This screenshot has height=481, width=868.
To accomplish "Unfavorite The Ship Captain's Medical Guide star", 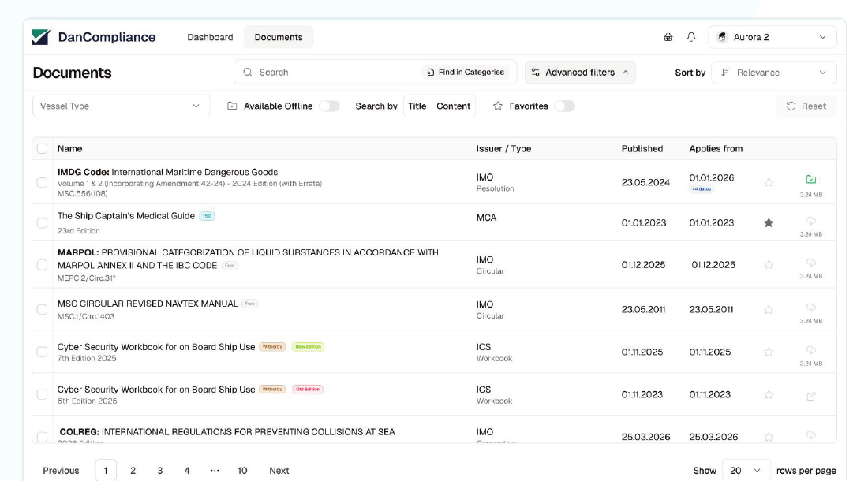I will pos(769,223).
